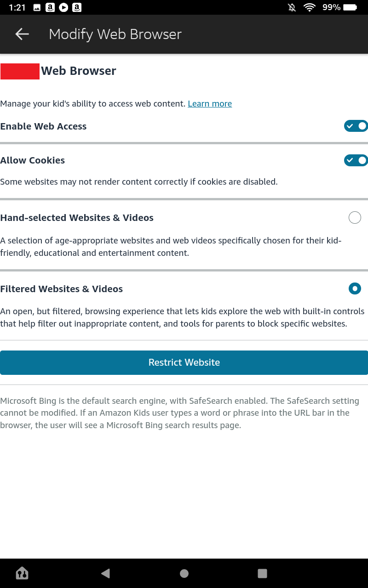
Task: Disable the Enable Web Access switch
Action: tap(356, 126)
